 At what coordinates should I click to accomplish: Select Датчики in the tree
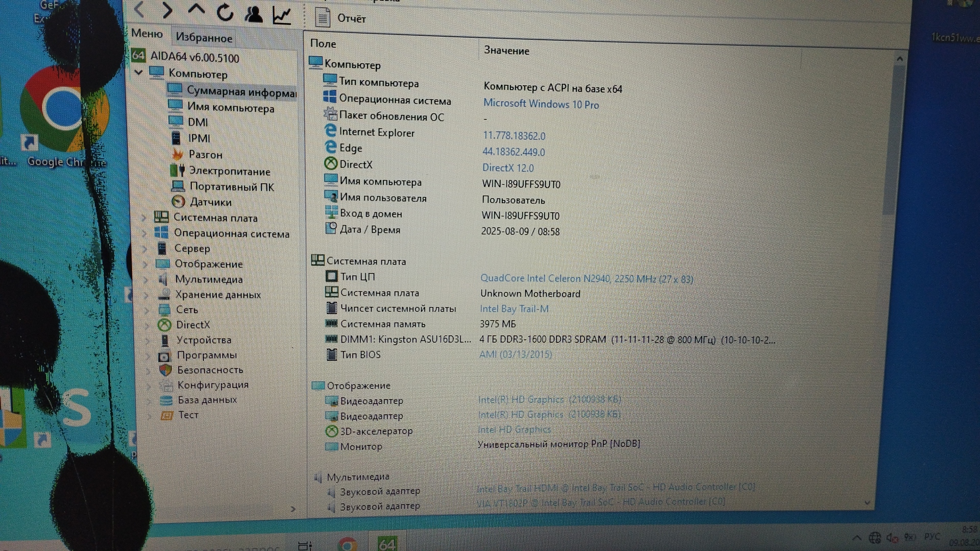pos(210,202)
